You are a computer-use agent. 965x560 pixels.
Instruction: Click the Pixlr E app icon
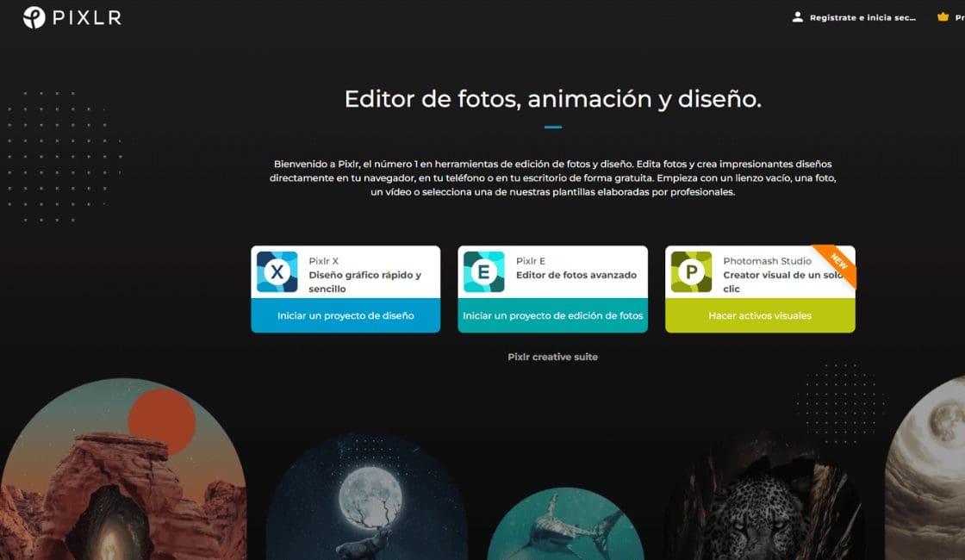point(484,272)
